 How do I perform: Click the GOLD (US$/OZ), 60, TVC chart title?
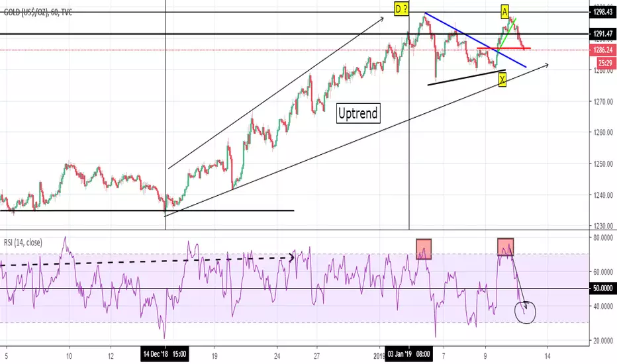pyautogui.click(x=38, y=13)
